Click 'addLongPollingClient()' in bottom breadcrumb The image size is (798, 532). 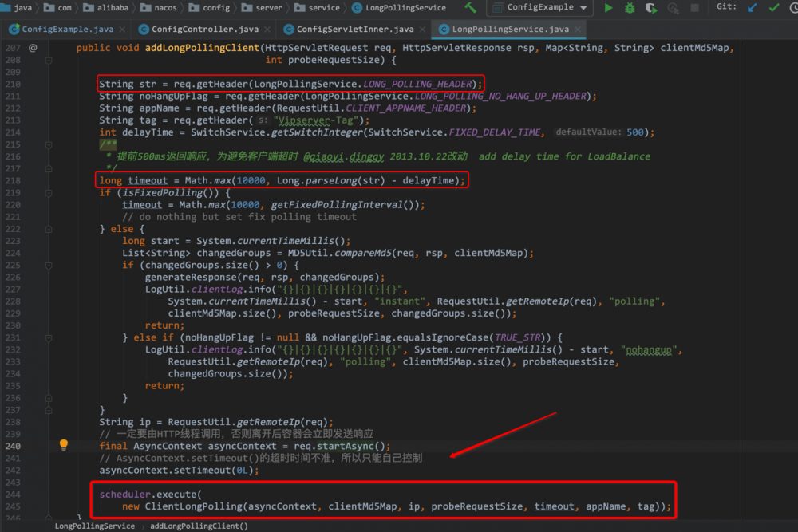(x=198, y=526)
